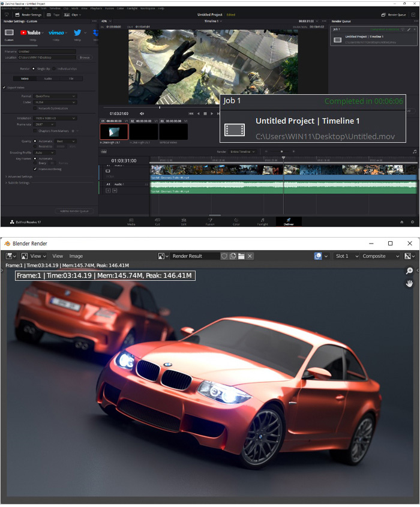The height and width of the screenshot is (507, 420).
Task: Click the fake user shield icon
Action: point(224,256)
